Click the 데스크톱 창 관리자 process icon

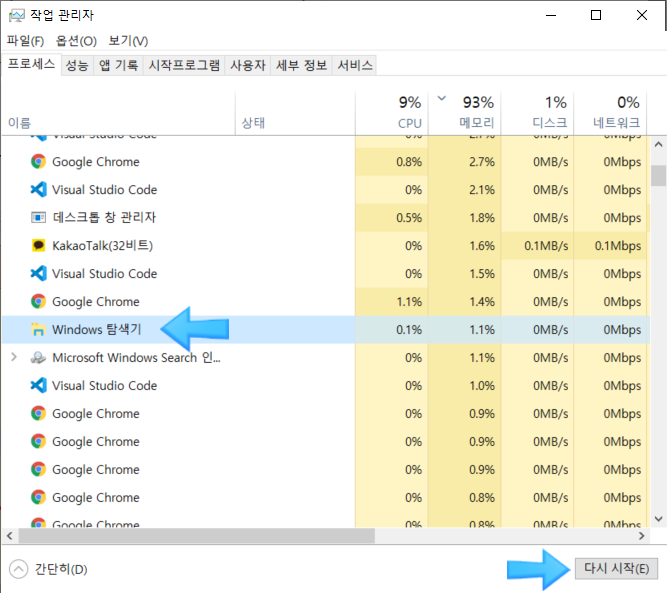(38, 217)
